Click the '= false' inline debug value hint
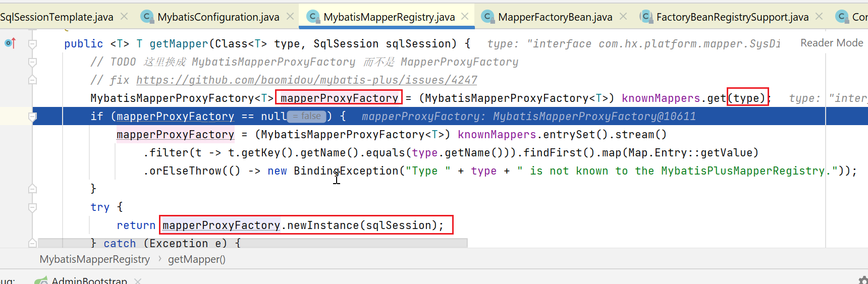 (307, 117)
